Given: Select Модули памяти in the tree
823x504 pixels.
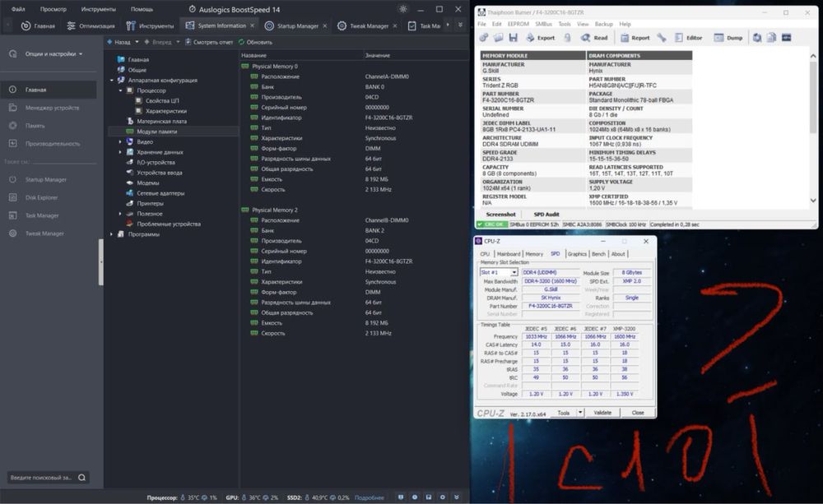Looking at the screenshot, I should pyautogui.click(x=156, y=132).
